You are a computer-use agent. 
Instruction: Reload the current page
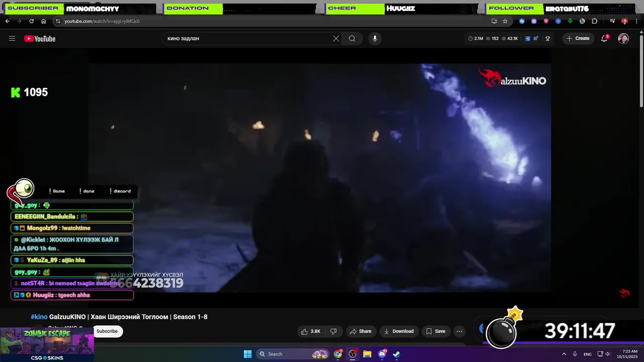[31, 21]
